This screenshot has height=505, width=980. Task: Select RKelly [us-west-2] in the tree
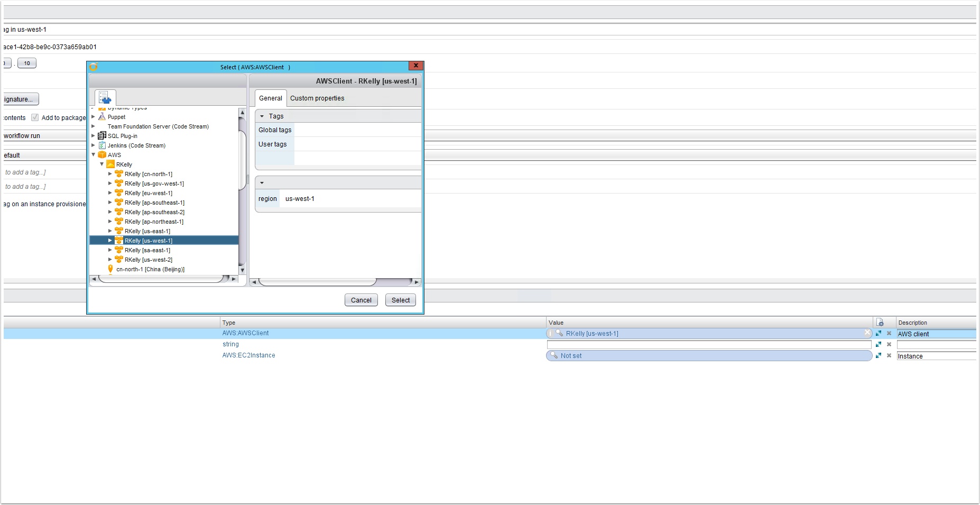pyautogui.click(x=148, y=260)
